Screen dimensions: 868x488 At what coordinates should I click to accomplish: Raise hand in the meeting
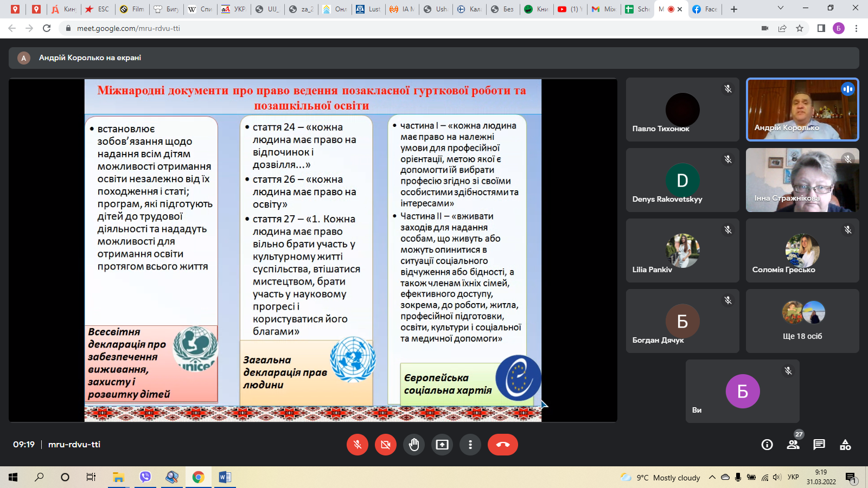point(414,445)
